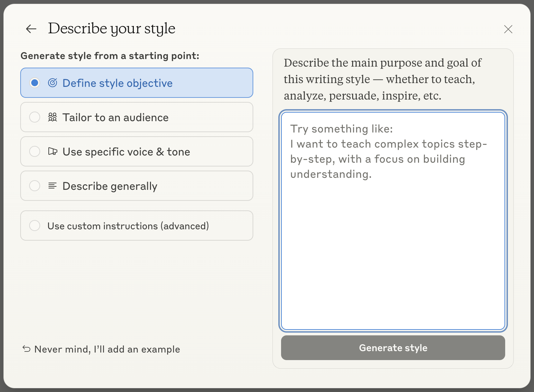
Task: Click the undo arrow icon beside Never mind
Action: click(x=26, y=349)
